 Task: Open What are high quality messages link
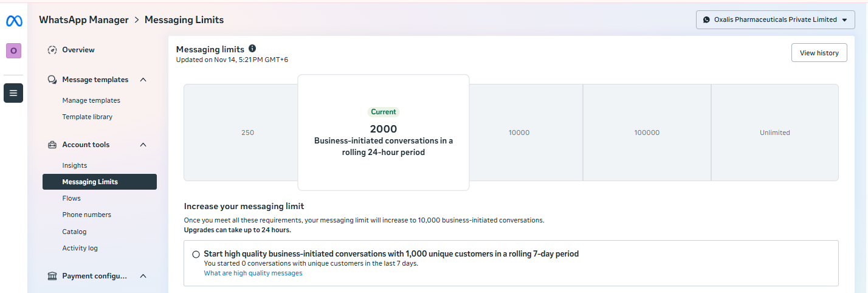pos(253,274)
